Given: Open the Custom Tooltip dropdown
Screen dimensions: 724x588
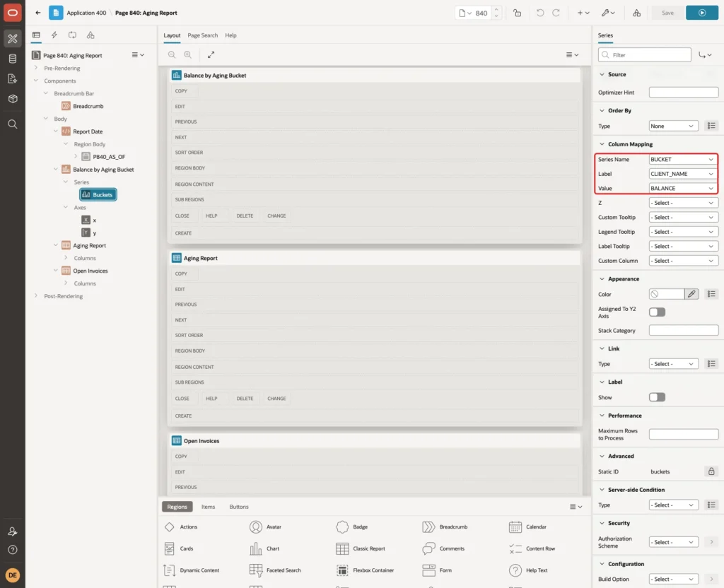Looking at the screenshot, I should pos(684,218).
